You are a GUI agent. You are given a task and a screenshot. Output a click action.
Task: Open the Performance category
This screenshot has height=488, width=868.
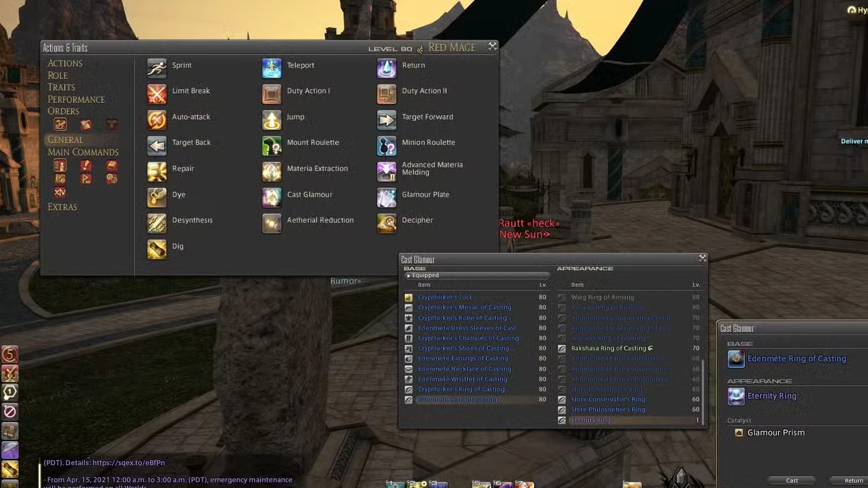coord(76,100)
